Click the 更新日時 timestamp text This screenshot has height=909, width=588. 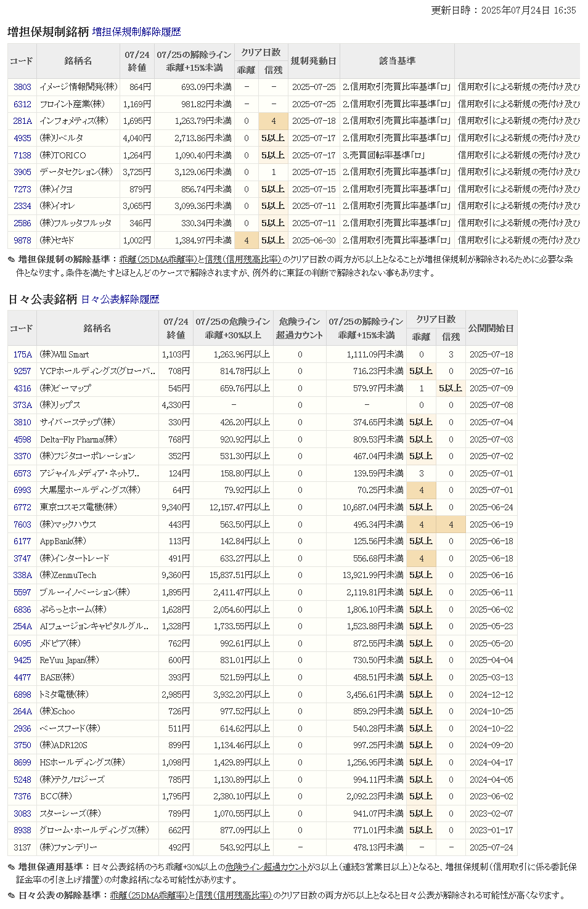point(503,10)
